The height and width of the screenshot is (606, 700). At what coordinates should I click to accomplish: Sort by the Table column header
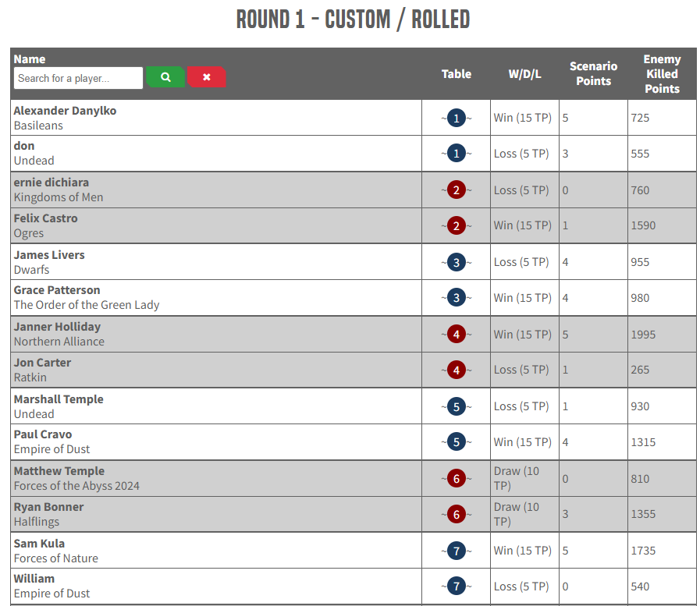pos(457,74)
